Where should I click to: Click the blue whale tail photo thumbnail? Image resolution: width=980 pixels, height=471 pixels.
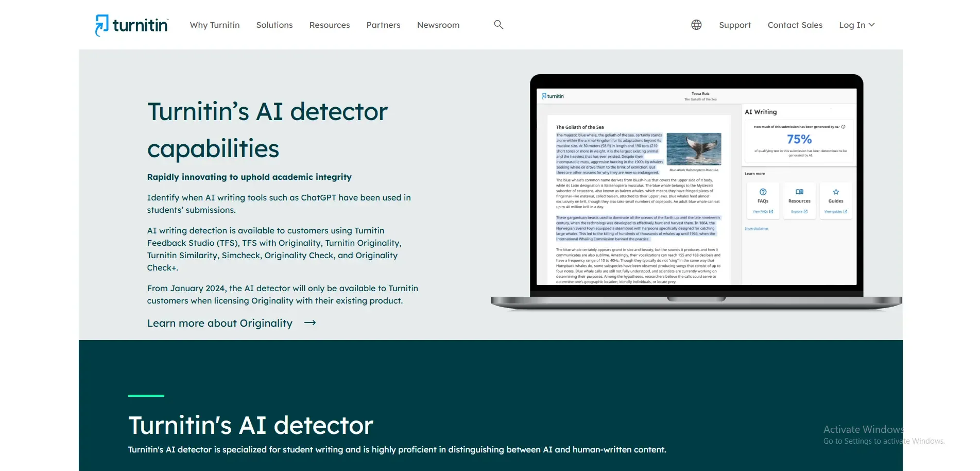pos(694,149)
